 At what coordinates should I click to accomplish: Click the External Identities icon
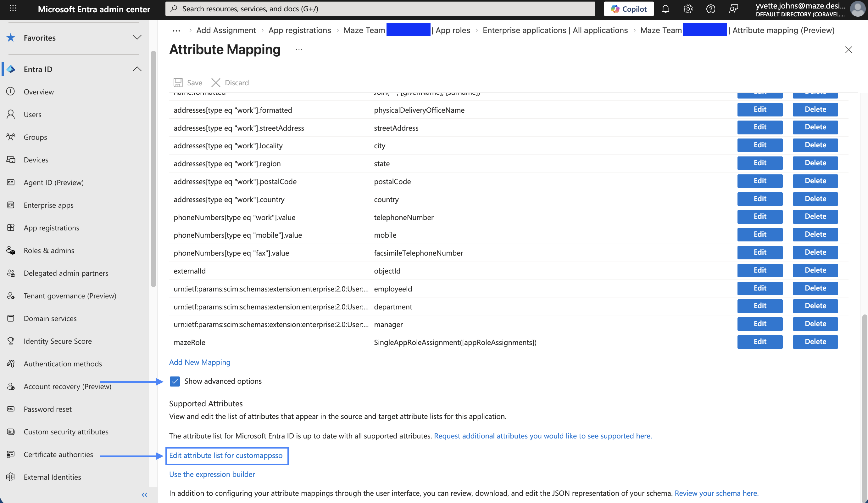click(x=11, y=477)
